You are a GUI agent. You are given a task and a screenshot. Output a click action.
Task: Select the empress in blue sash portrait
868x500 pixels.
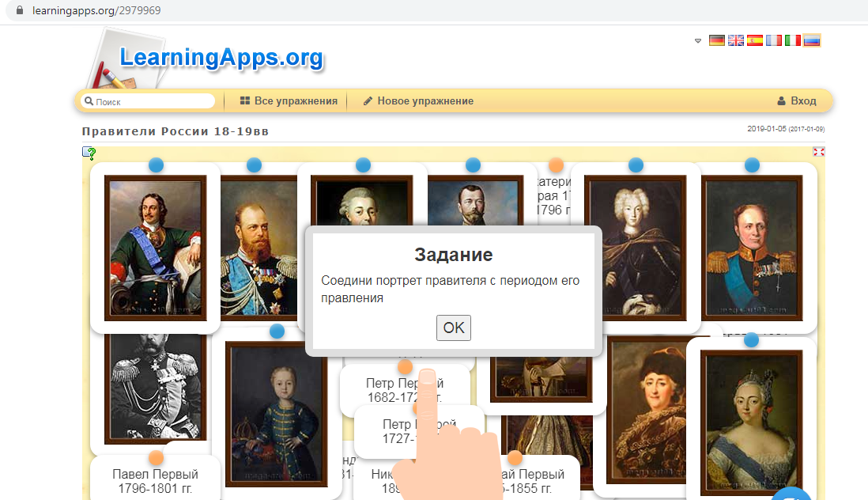click(x=751, y=422)
